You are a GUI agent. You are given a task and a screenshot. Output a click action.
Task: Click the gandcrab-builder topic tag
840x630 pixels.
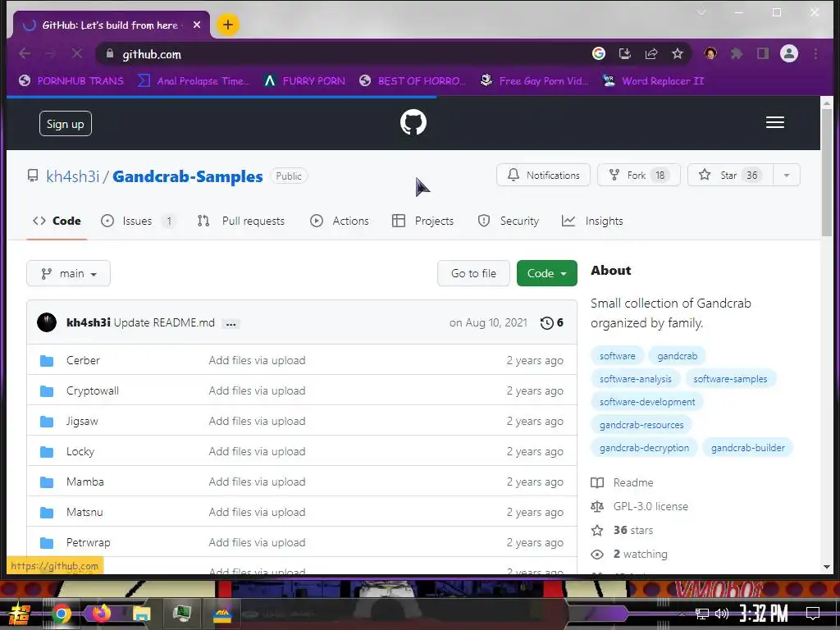[x=748, y=448]
